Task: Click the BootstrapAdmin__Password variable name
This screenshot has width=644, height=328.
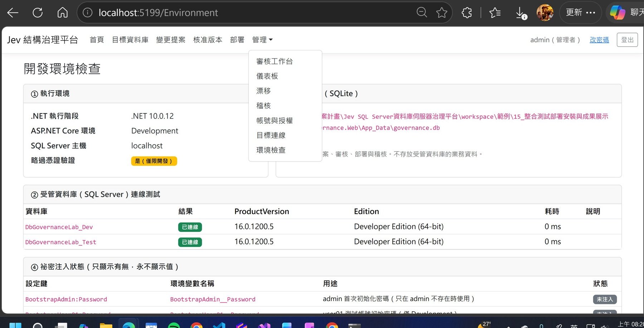Action: tap(213, 299)
